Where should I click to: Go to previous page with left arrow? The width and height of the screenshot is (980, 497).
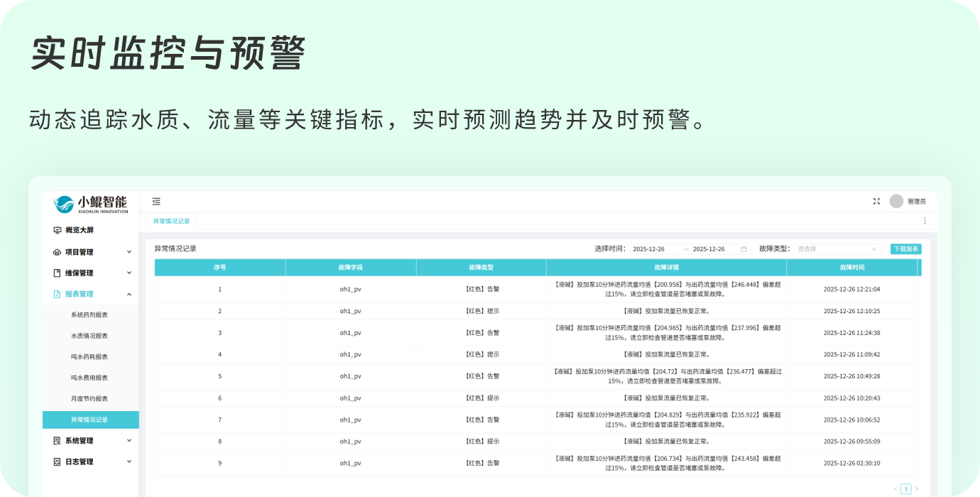click(895, 489)
